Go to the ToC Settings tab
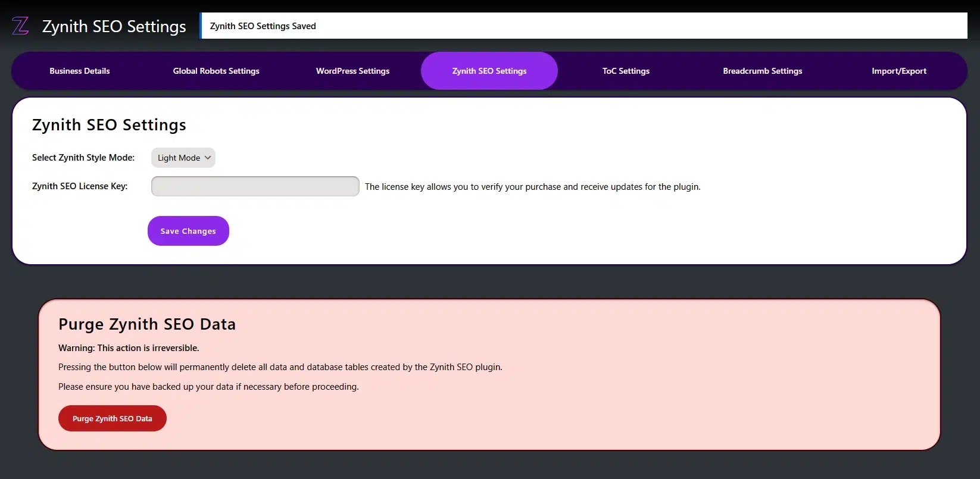The height and width of the screenshot is (479, 980). pyautogui.click(x=626, y=71)
